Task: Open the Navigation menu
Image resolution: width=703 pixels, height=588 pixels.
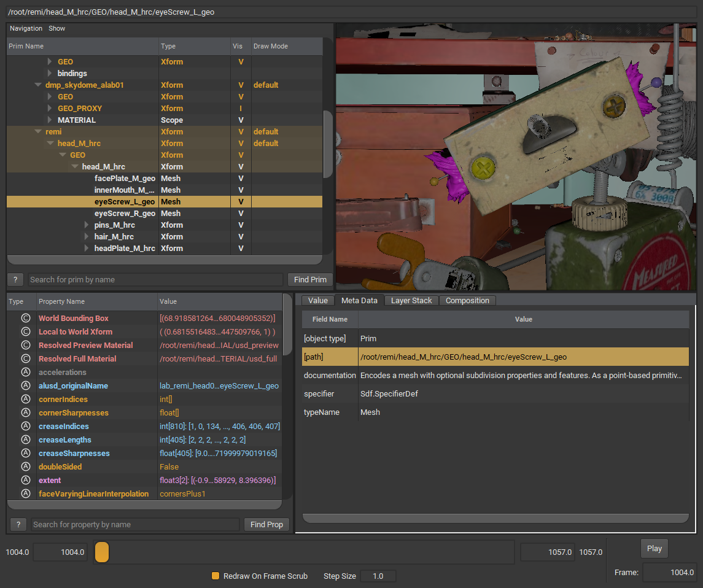Action: (26, 28)
